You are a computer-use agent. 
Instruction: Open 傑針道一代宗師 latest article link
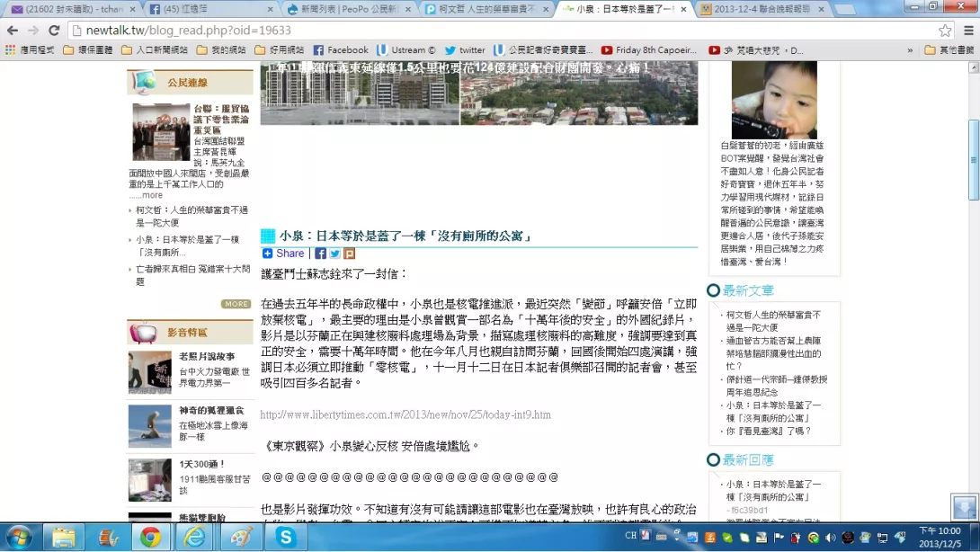776,386
